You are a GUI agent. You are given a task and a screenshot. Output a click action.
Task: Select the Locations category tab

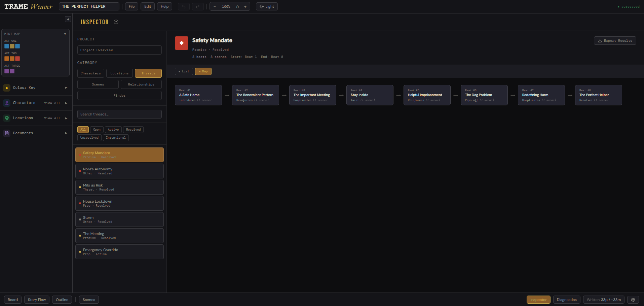119,73
